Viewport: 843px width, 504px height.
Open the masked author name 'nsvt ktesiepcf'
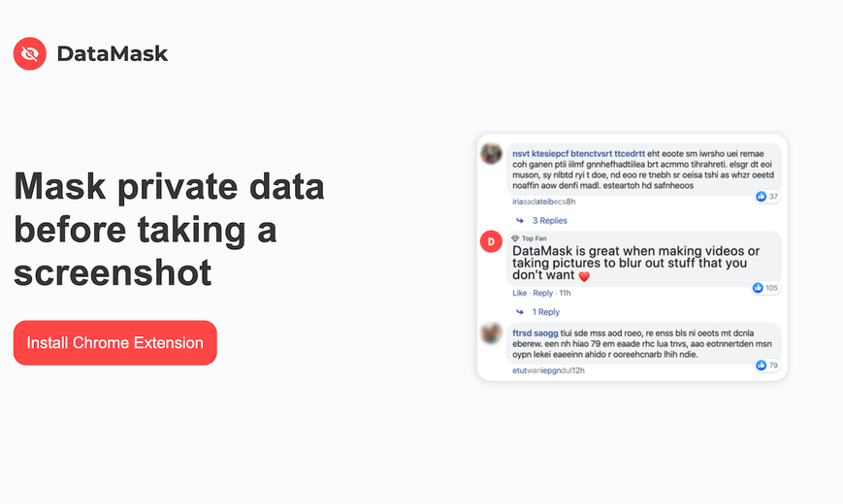pos(540,154)
